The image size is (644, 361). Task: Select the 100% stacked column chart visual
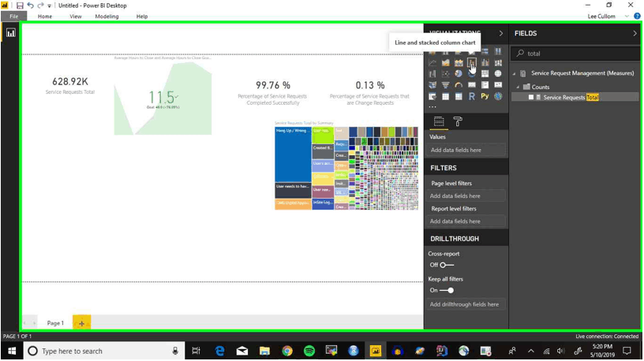(498, 51)
